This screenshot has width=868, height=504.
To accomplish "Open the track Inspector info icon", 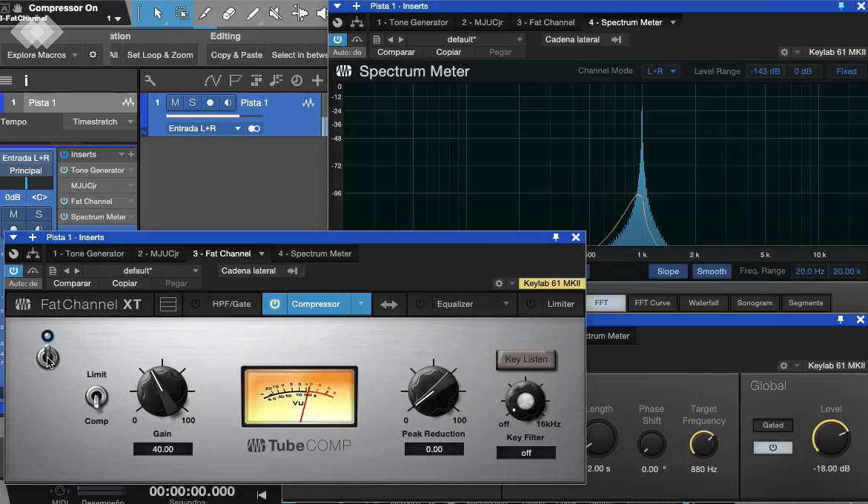I will [x=26, y=81].
